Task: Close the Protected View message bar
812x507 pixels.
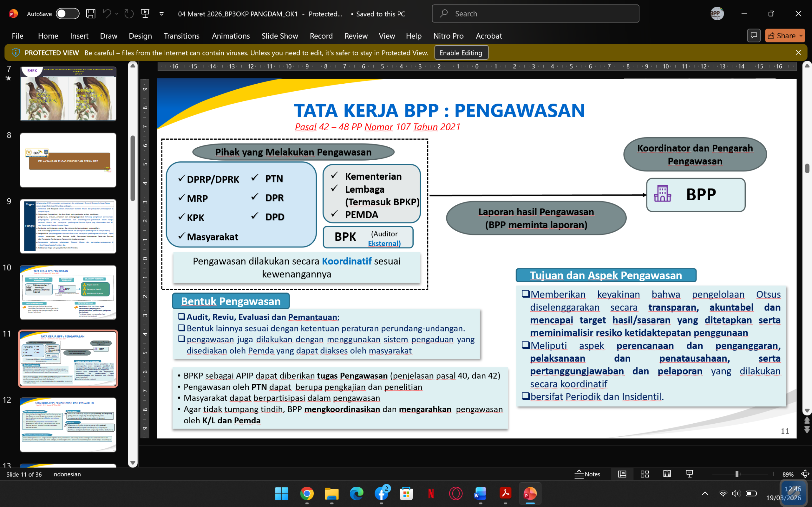Action: click(x=798, y=53)
